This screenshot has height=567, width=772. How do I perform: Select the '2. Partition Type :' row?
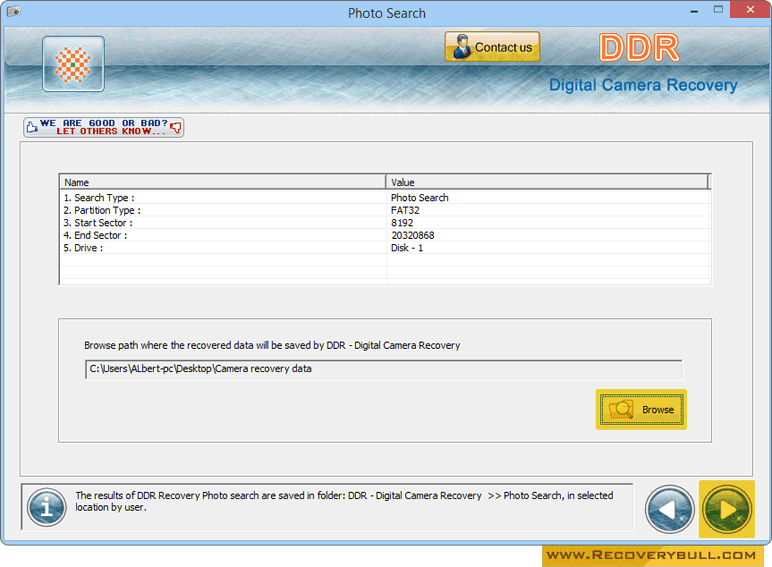385,210
